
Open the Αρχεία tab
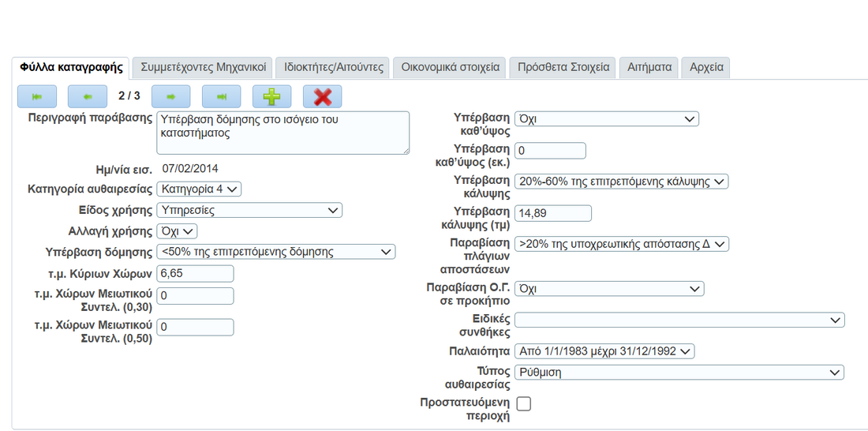click(x=706, y=68)
